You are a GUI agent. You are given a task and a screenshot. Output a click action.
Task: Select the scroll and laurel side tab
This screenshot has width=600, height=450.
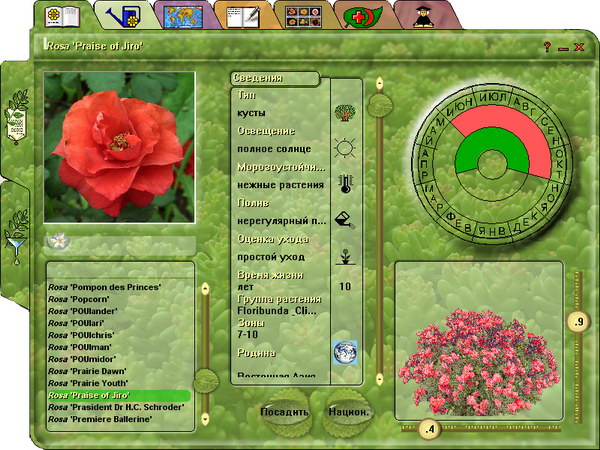click(16, 117)
